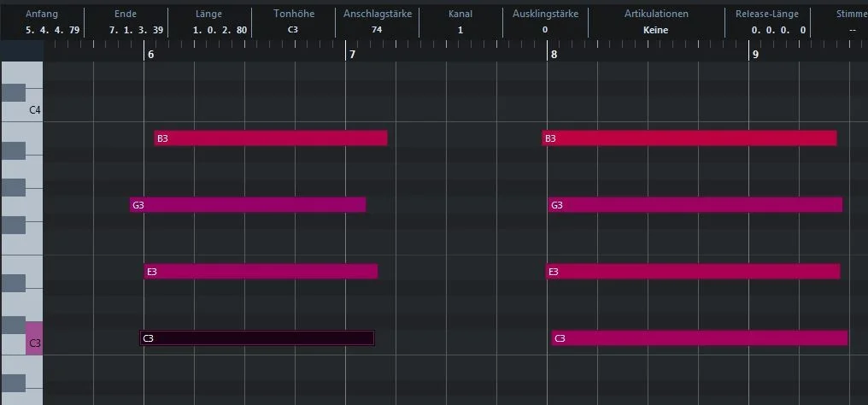Click the selected dark C3 note
Viewport: 868px width, 405px height.
click(x=257, y=338)
